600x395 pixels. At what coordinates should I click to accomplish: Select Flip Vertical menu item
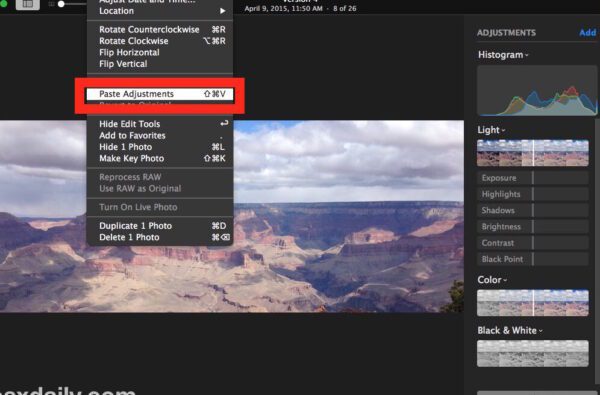tap(160, 64)
